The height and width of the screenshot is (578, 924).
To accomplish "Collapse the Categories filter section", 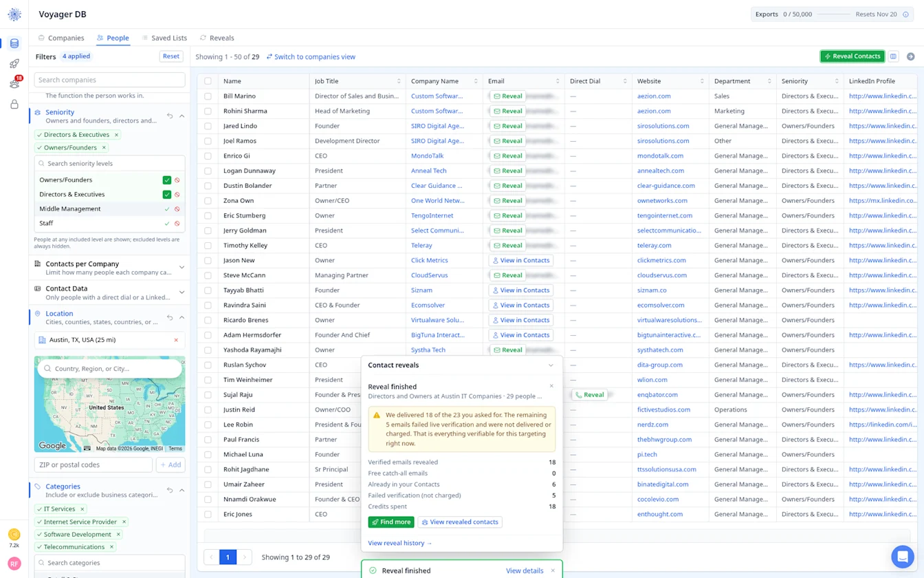I will coord(182,491).
